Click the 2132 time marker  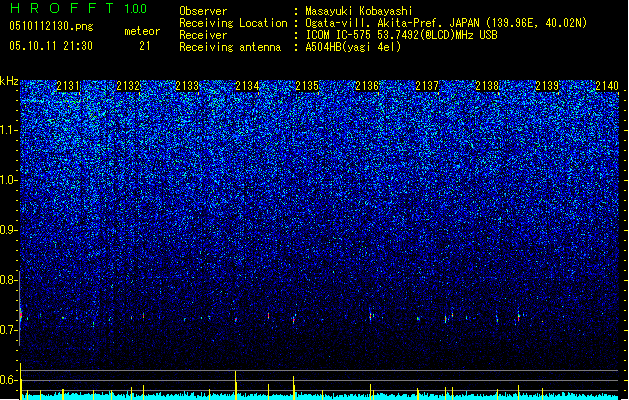click(x=128, y=86)
